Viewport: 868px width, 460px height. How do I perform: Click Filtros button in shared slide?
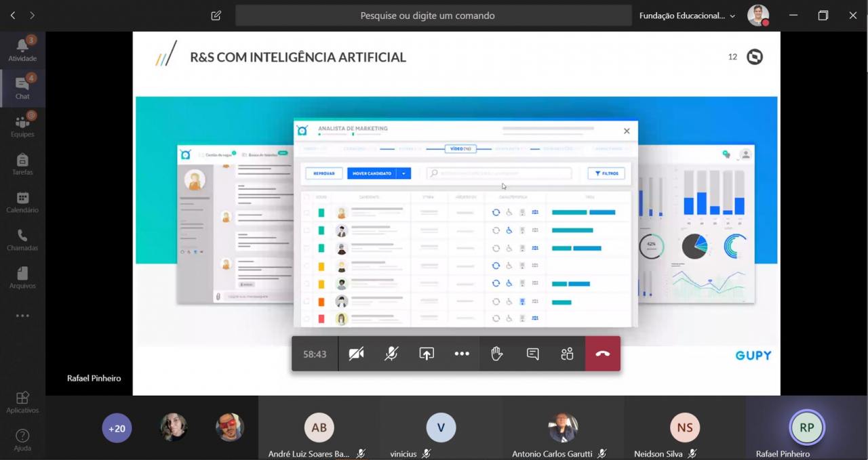click(x=606, y=173)
